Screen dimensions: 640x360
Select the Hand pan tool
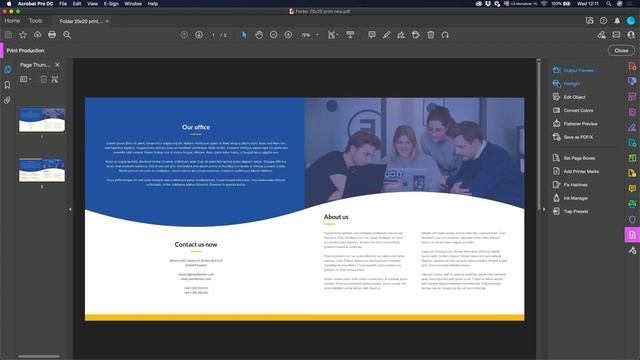[x=259, y=35]
